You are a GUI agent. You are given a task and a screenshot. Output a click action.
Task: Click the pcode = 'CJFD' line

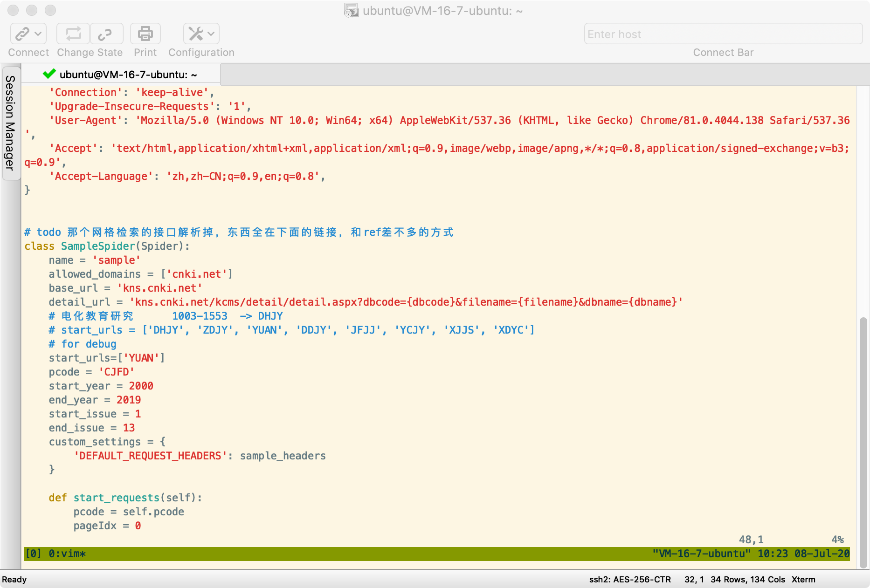coord(91,372)
